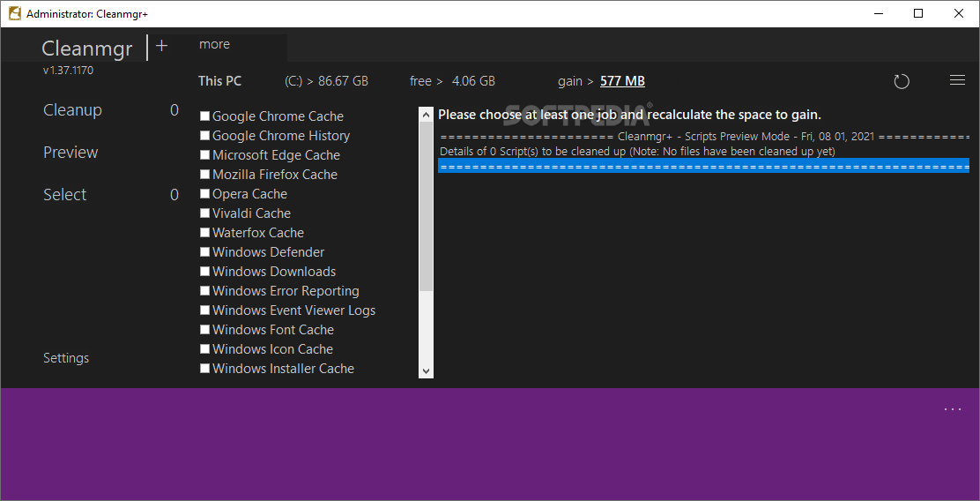Open Settings in the sidebar
Image resolution: width=980 pixels, height=501 pixels.
coord(66,358)
